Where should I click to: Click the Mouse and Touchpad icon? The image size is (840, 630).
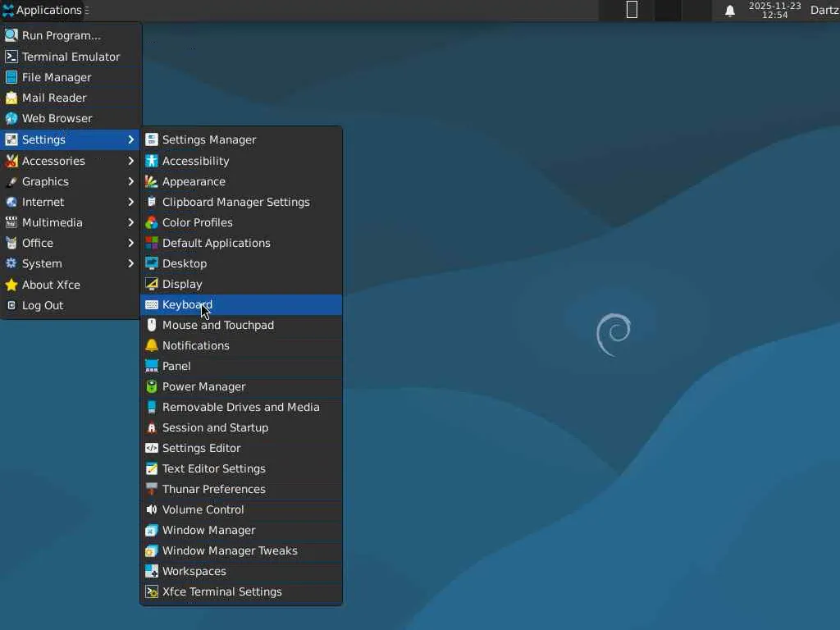coord(152,325)
